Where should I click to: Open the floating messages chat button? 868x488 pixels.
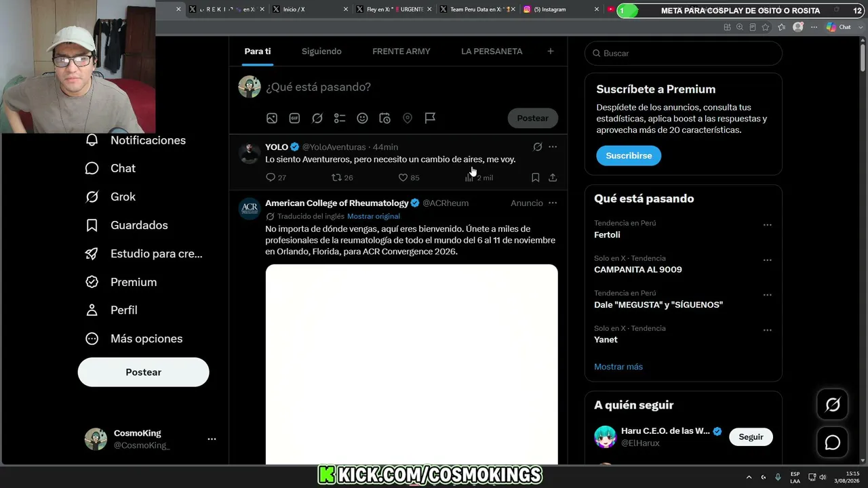coord(833,443)
